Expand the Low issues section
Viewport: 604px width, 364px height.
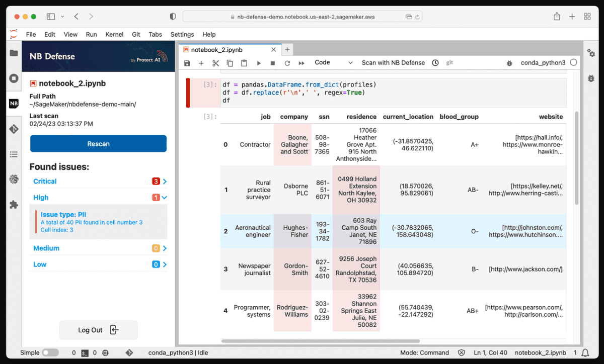coord(98,264)
